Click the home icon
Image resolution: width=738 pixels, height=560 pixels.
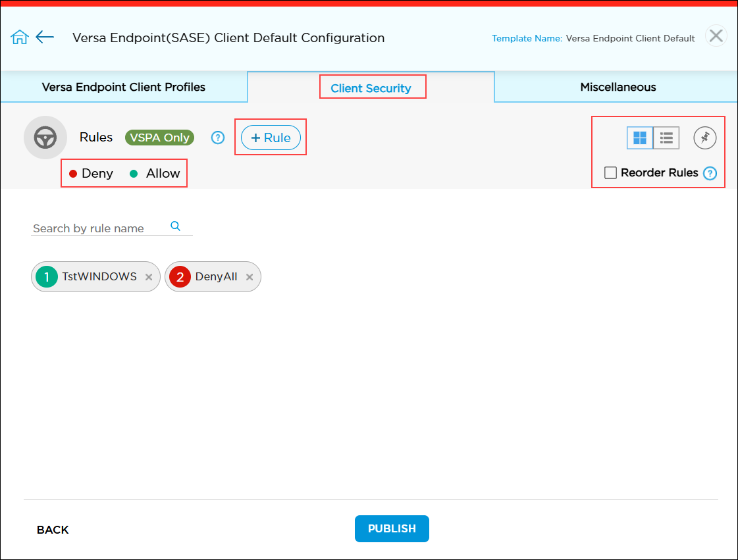tap(20, 38)
